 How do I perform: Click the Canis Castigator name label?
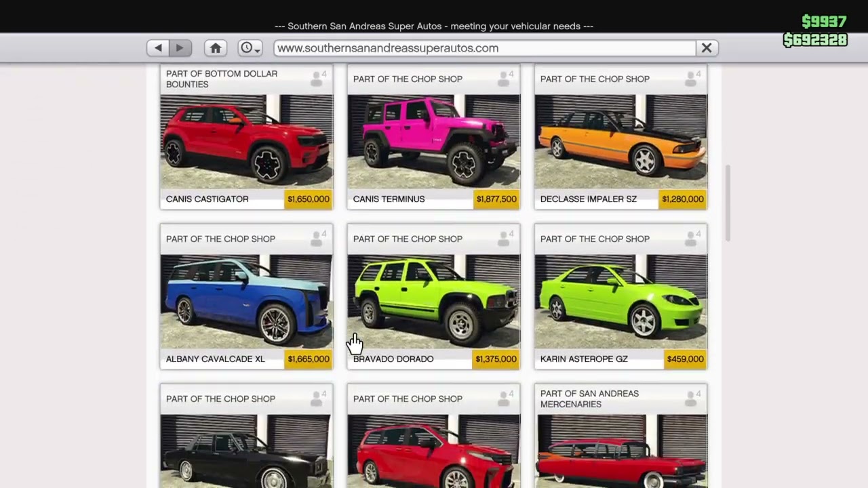208,199
